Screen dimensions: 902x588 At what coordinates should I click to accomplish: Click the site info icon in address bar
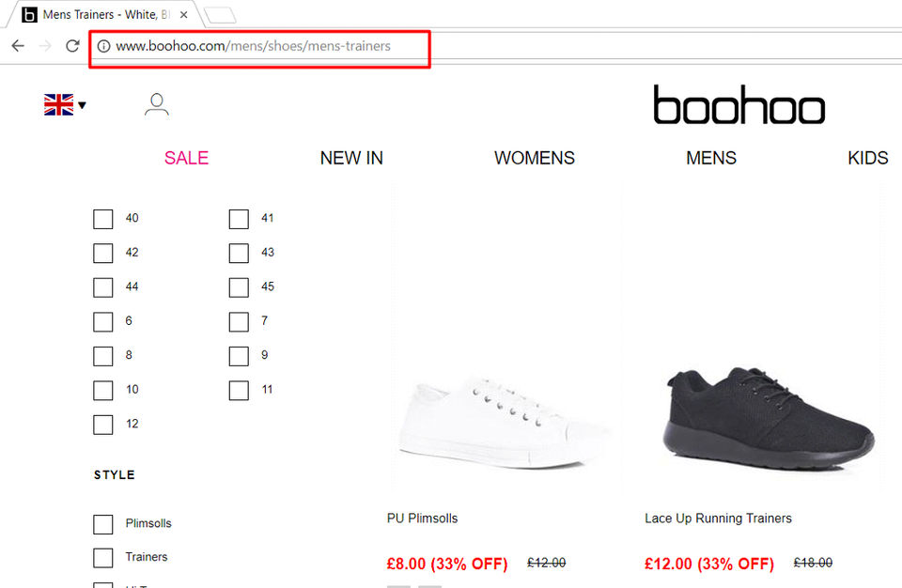coord(103,46)
